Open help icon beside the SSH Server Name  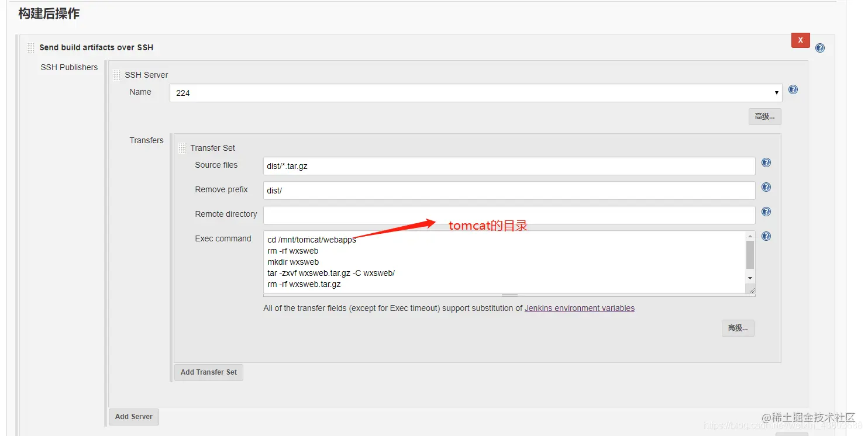[793, 89]
